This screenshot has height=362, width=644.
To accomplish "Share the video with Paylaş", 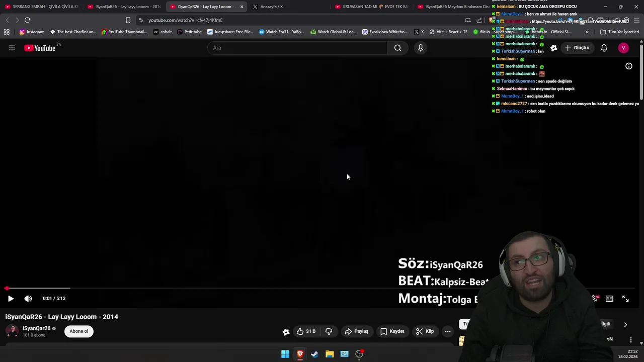I will pos(356,331).
